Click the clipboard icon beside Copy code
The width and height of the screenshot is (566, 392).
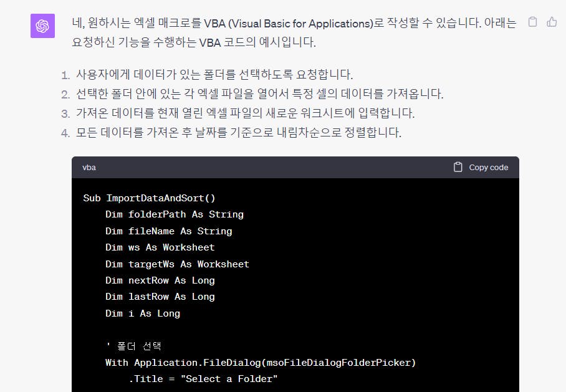458,167
